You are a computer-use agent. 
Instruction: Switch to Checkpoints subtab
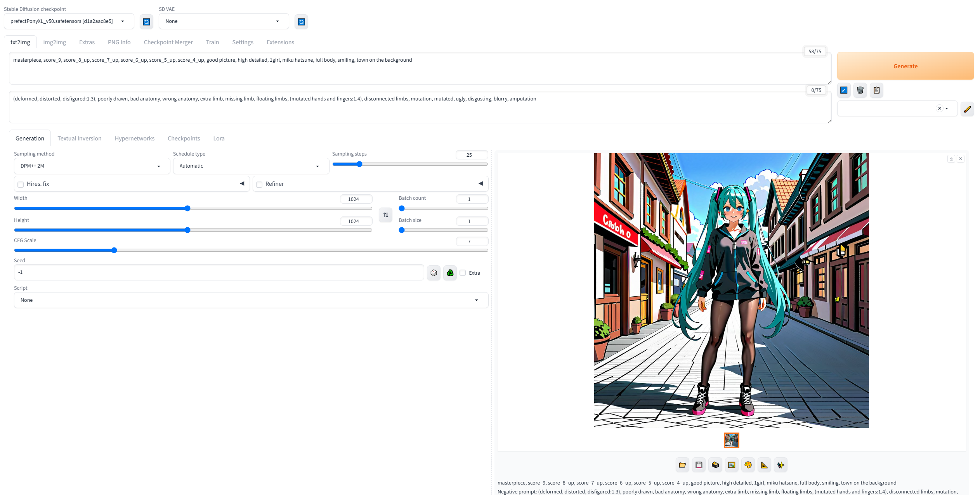click(x=184, y=138)
